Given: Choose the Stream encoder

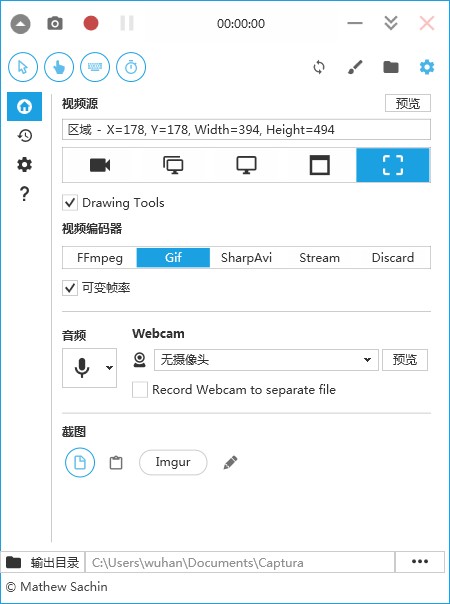Looking at the screenshot, I should [x=319, y=258].
